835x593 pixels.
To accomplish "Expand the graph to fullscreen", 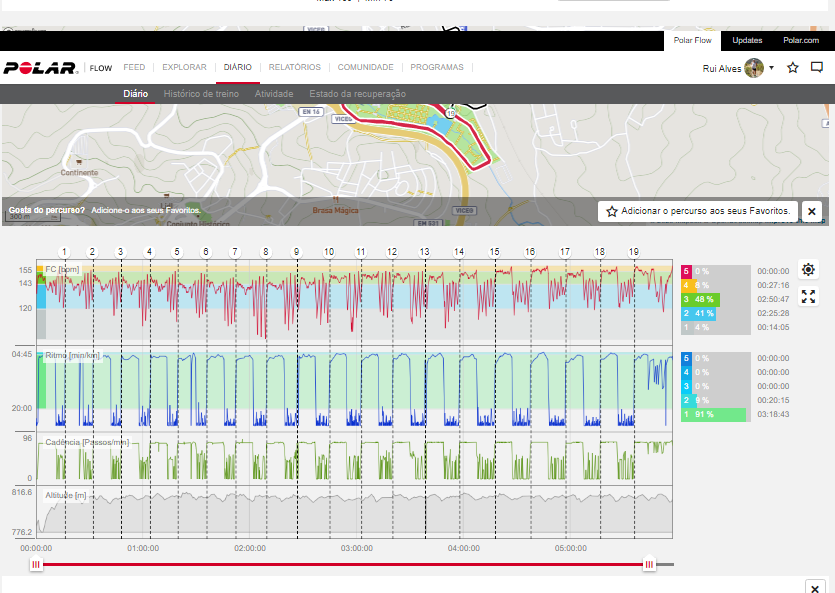I will click(x=809, y=297).
